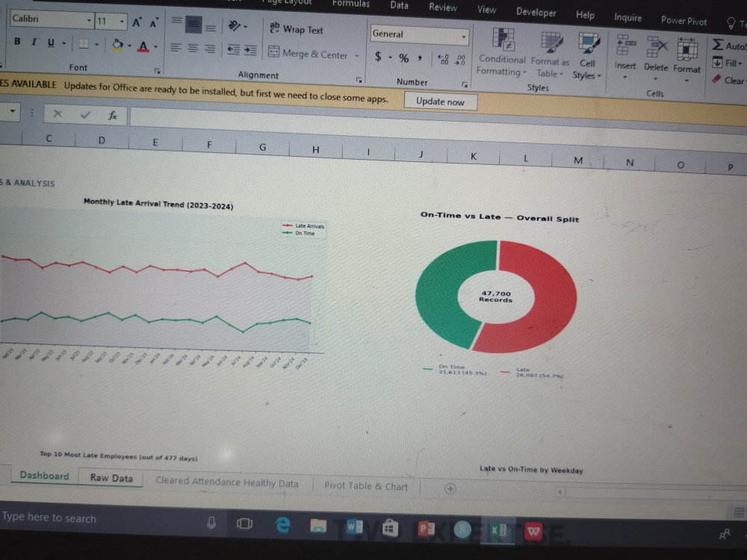Open the Format cells menu
This screenshot has height=560, width=747.
(x=686, y=60)
